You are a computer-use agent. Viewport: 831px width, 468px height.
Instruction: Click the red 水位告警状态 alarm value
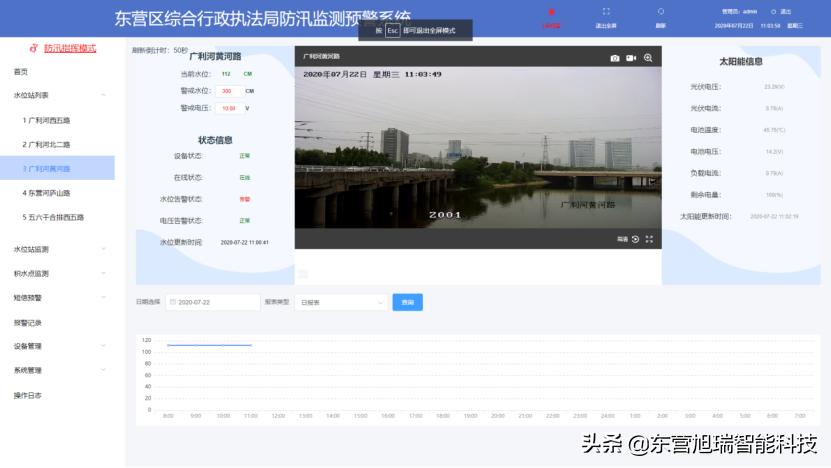(244, 199)
